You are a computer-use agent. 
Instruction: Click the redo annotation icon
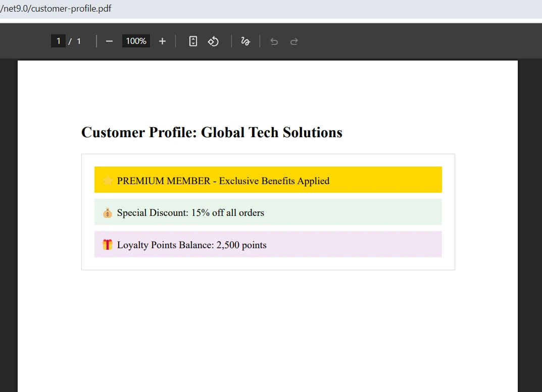294,41
